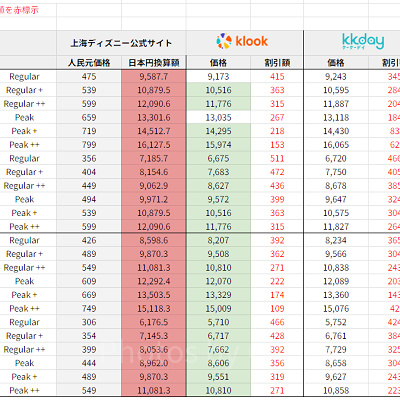Click the yuan price 659
400x400 pixels.
(89, 118)
